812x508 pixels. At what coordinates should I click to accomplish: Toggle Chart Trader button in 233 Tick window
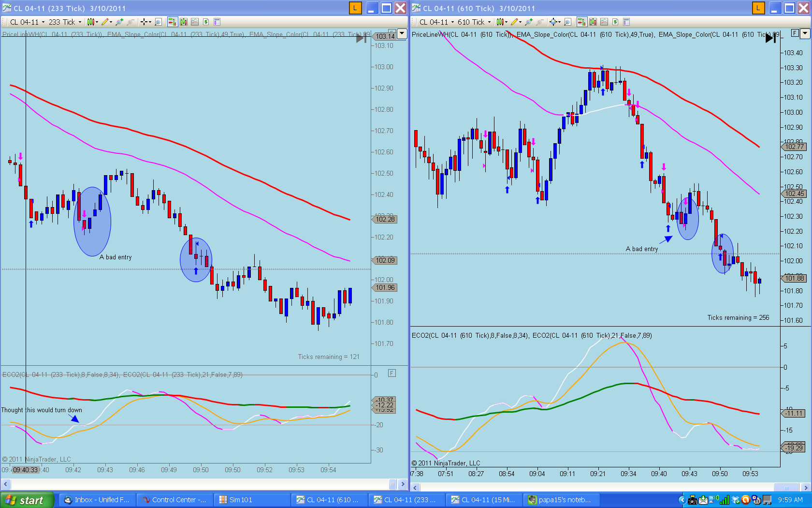pos(172,22)
